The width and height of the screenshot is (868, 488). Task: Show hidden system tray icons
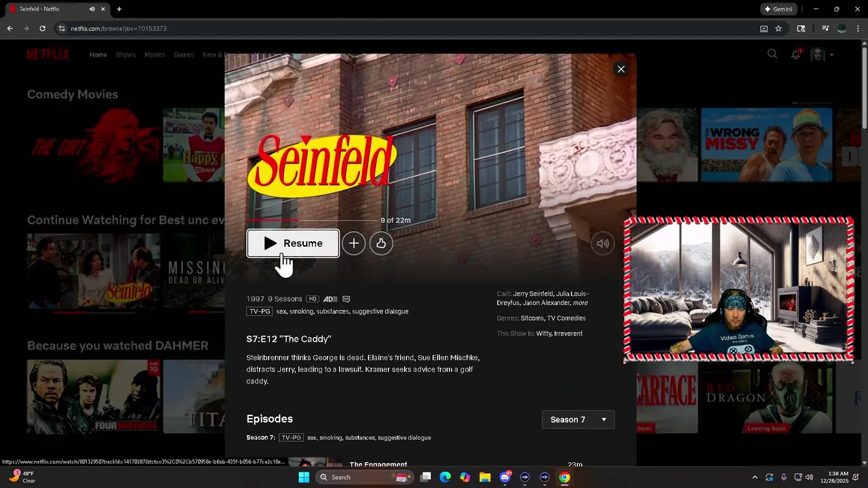coord(755,477)
